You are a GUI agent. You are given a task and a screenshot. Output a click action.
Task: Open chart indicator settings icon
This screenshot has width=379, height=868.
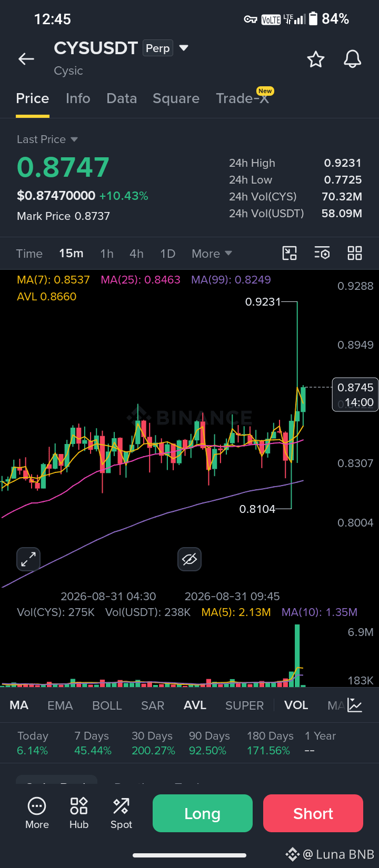tap(322, 254)
